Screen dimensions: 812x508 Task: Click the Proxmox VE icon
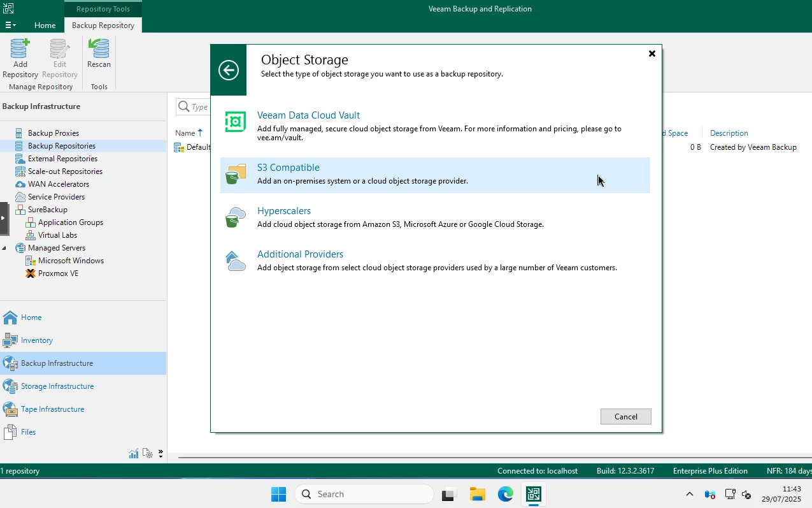tap(31, 273)
